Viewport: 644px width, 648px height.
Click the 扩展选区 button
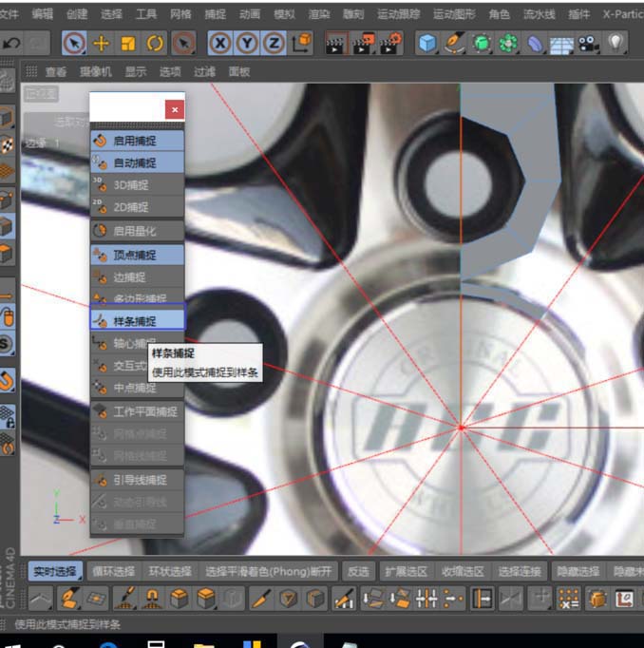[x=406, y=571]
